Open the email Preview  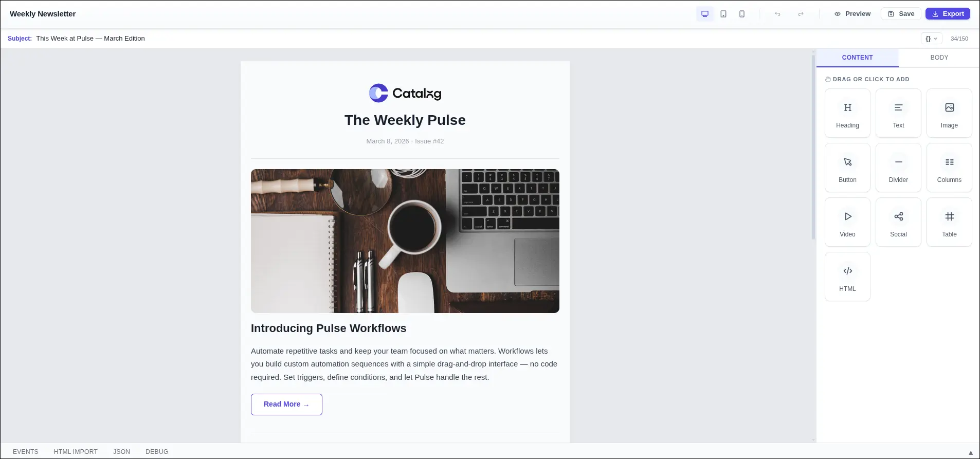pos(852,14)
